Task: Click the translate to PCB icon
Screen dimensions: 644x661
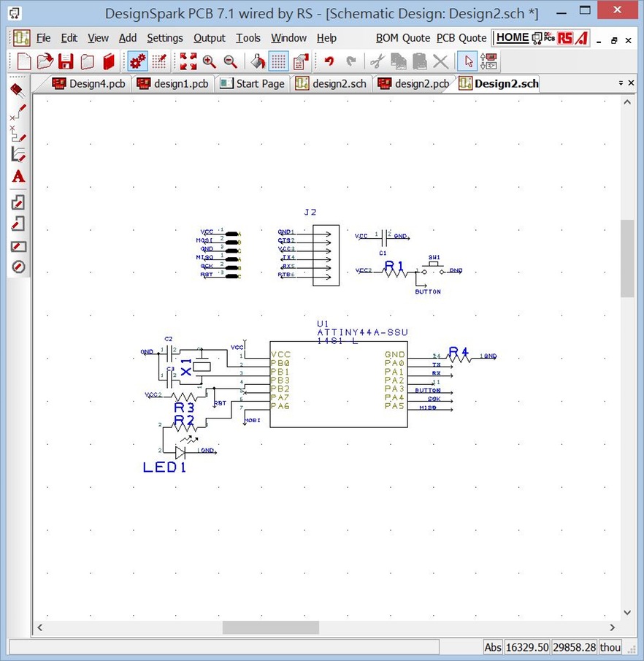Action: coord(488,61)
